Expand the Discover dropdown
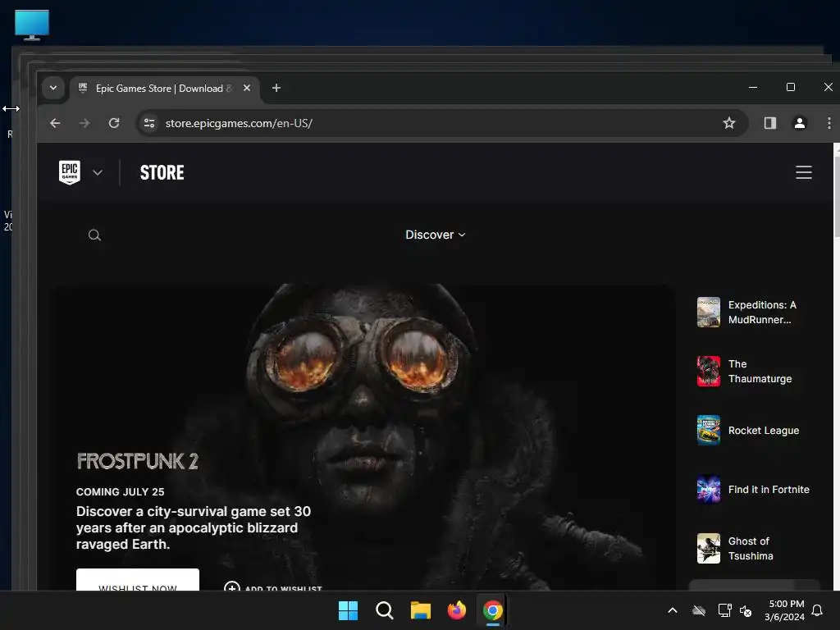Screen dimensions: 840x630 pyautogui.click(x=435, y=235)
